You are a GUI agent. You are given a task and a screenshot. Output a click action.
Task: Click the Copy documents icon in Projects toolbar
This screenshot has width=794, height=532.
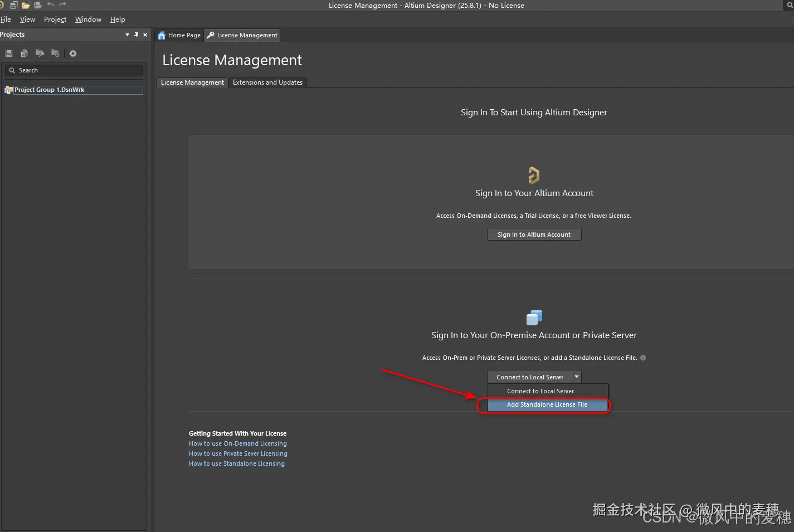(x=24, y=53)
